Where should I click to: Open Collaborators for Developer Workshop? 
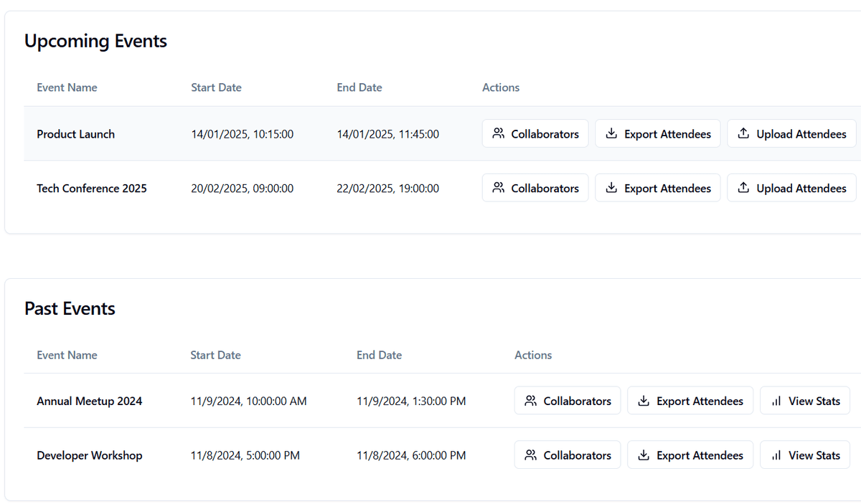pos(568,455)
